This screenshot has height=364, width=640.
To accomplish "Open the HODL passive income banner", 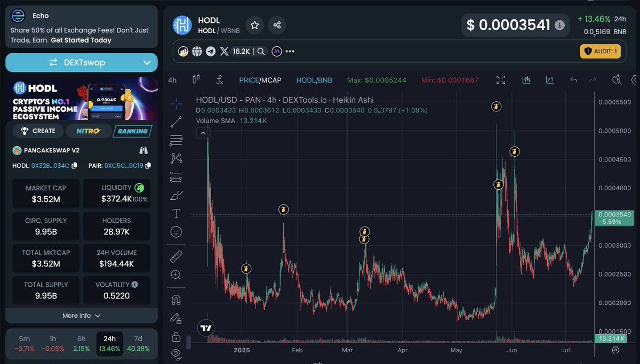I will (x=82, y=99).
